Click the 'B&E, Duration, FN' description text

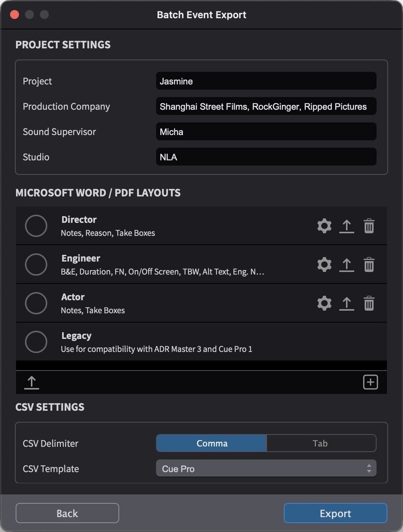point(162,272)
